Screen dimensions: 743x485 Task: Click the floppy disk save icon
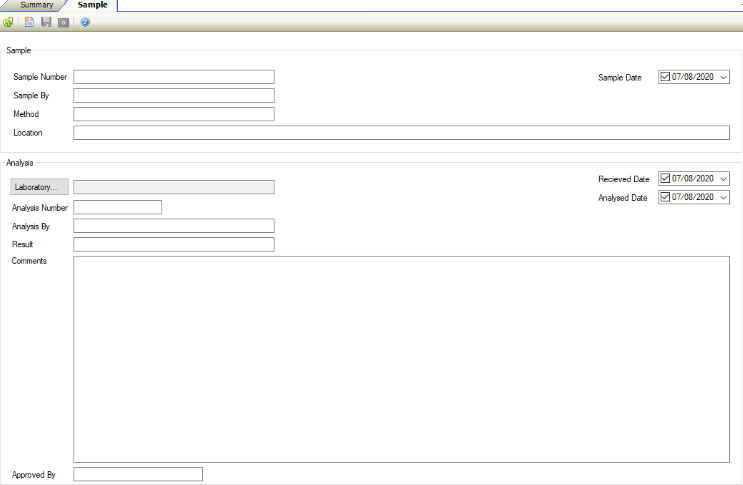[x=46, y=22]
